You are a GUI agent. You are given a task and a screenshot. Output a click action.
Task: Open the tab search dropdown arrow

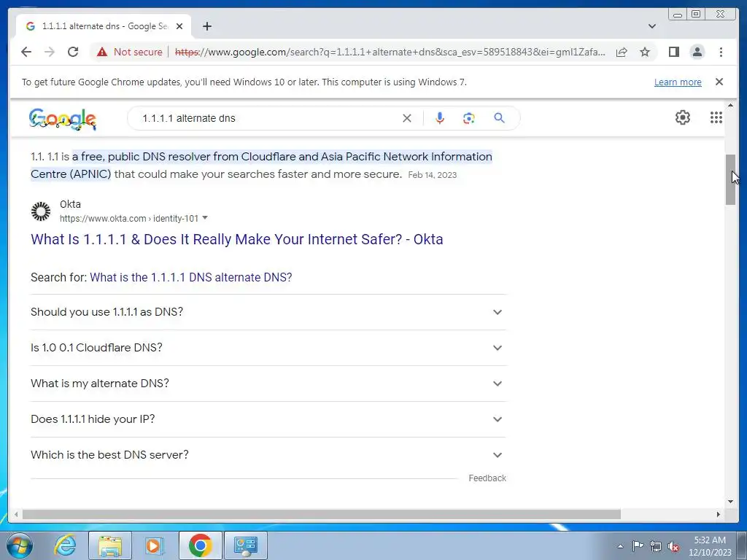pyautogui.click(x=651, y=26)
